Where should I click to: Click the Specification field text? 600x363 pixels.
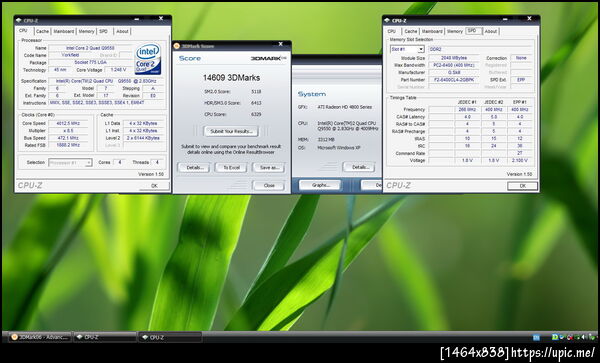click(106, 81)
